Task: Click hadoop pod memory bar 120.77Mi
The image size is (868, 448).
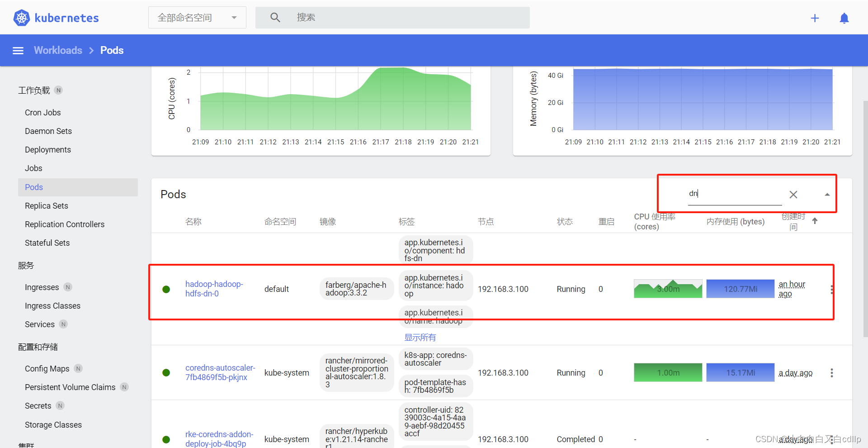Action: pyautogui.click(x=741, y=289)
